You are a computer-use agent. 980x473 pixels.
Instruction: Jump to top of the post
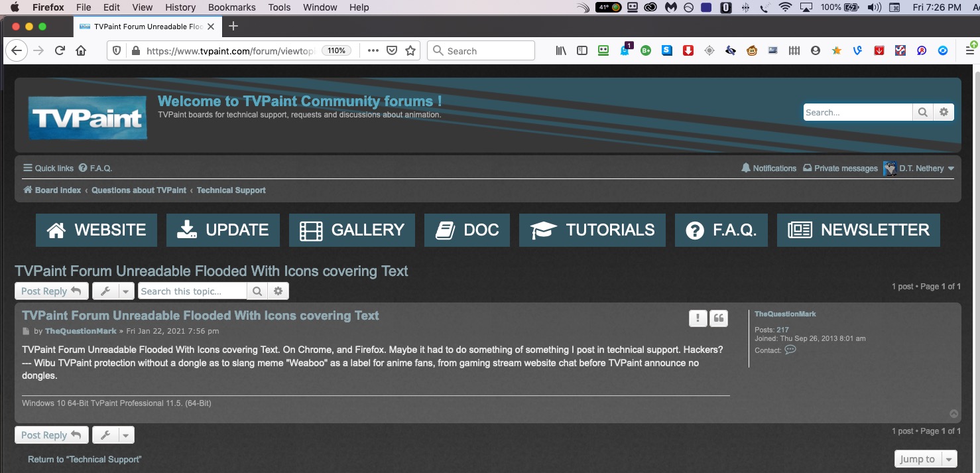[954, 414]
